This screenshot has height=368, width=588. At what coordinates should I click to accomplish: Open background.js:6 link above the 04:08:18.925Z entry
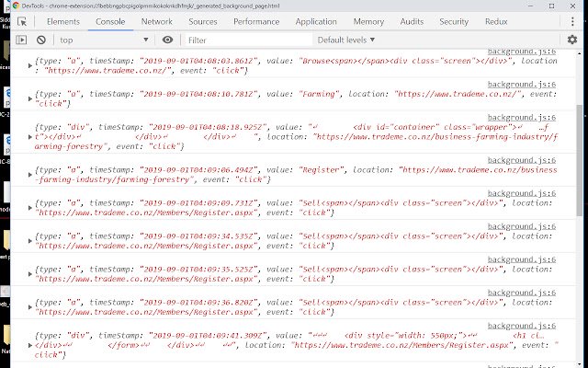tap(522, 118)
